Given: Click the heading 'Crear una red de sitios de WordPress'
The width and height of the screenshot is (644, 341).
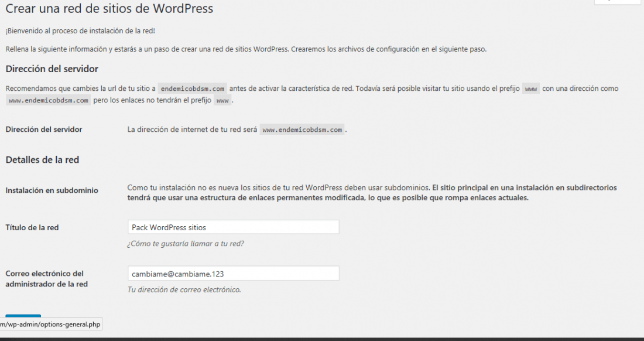Looking at the screenshot, I should [109, 9].
